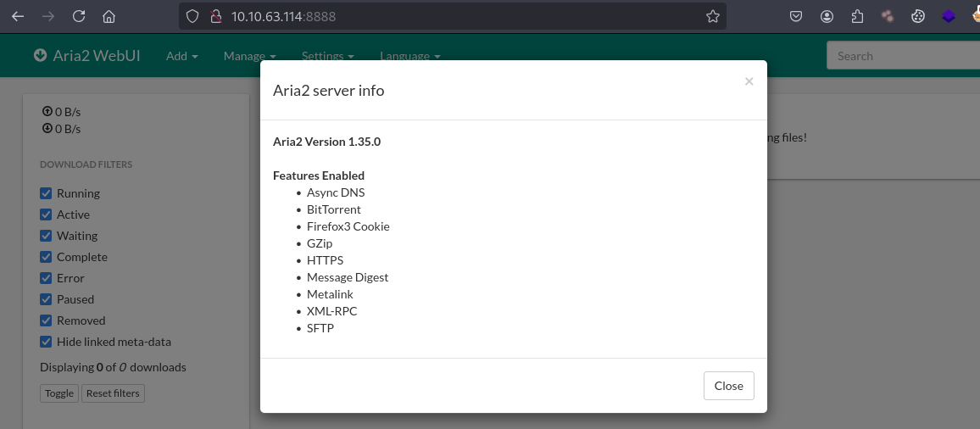The height and width of the screenshot is (429, 980).
Task: Click the Aria2 WebUI download logo icon
Action: coord(40,56)
